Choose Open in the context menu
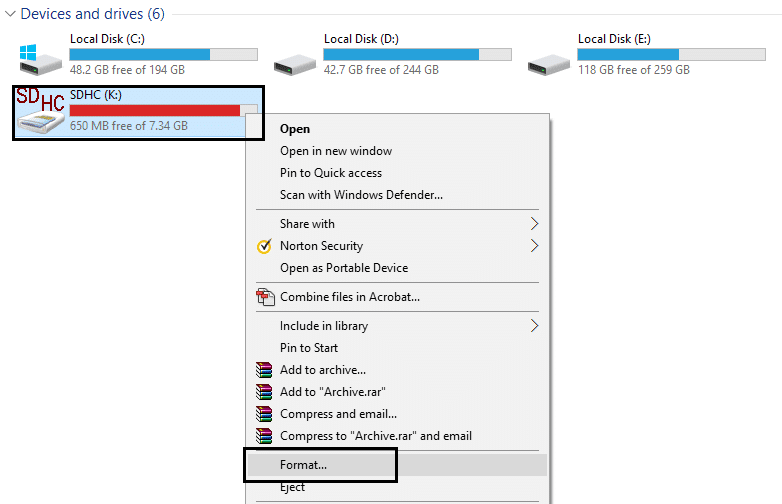Image resolution: width=782 pixels, height=504 pixels. click(x=295, y=129)
